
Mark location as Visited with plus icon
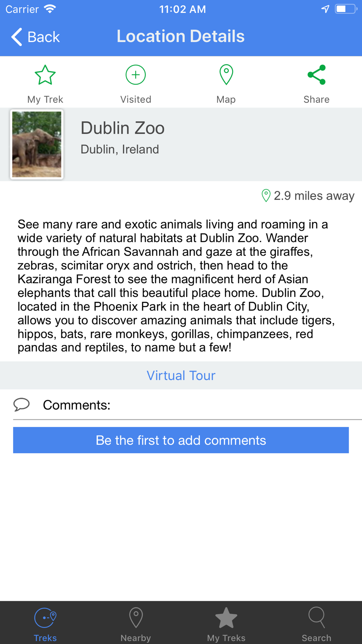(136, 75)
